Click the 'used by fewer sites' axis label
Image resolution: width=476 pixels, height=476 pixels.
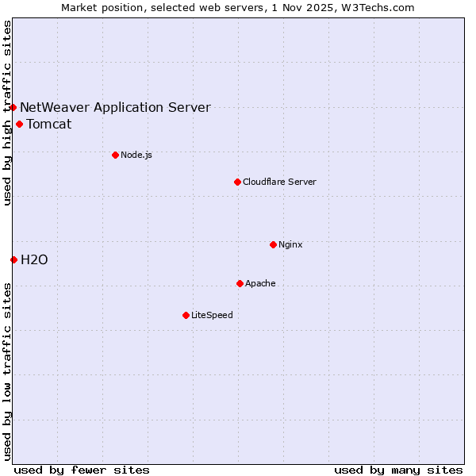coord(82,470)
